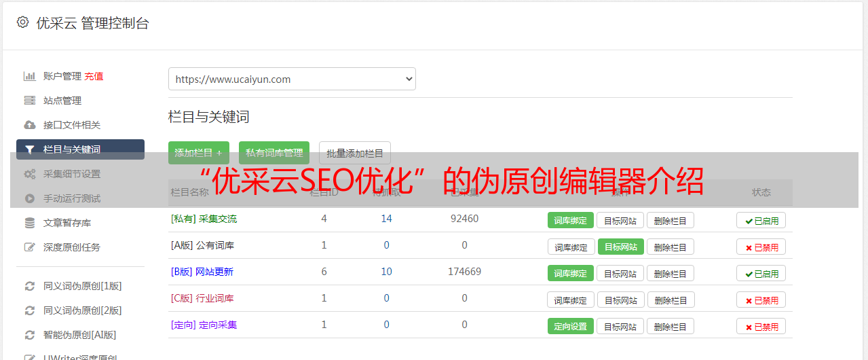Click 词库绑定 for 采集交流 row
Viewport: 868px width, 360px height.
(571, 220)
